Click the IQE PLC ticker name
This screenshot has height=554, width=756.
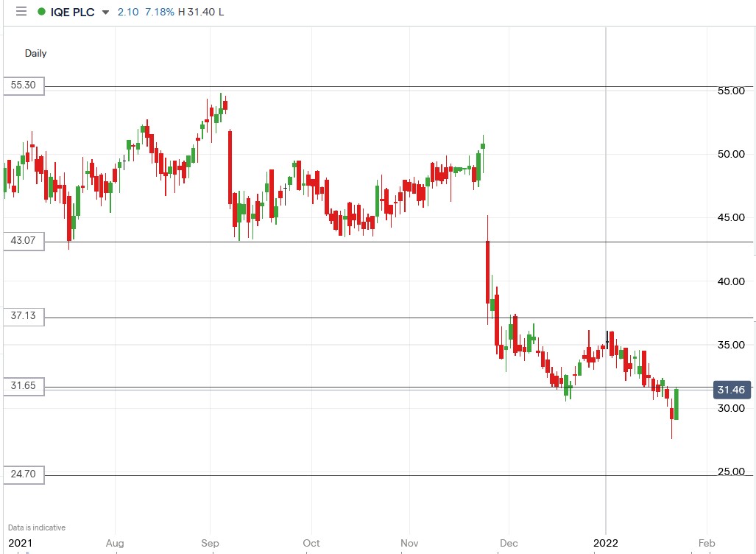[x=71, y=12]
